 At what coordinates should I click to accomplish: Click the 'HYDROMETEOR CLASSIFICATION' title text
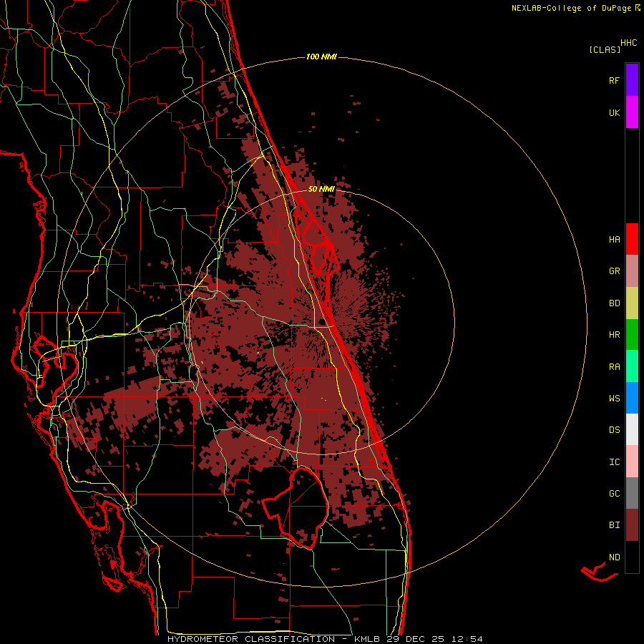[x=251, y=639]
